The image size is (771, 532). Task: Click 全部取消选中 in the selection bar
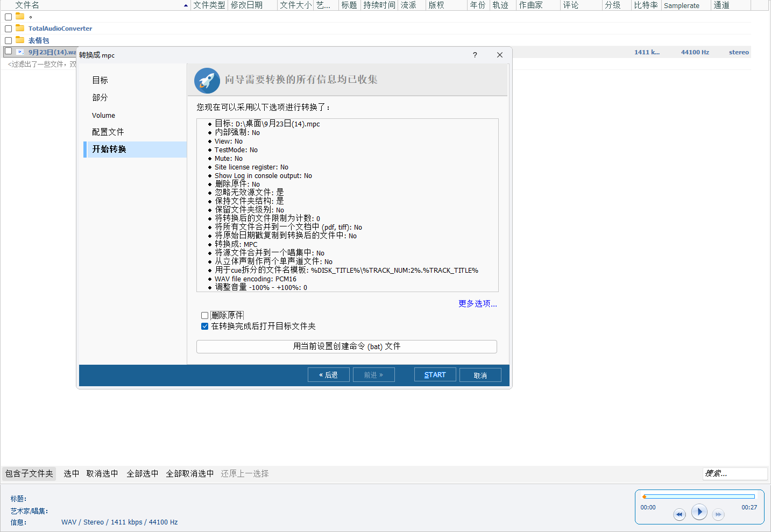190,473
